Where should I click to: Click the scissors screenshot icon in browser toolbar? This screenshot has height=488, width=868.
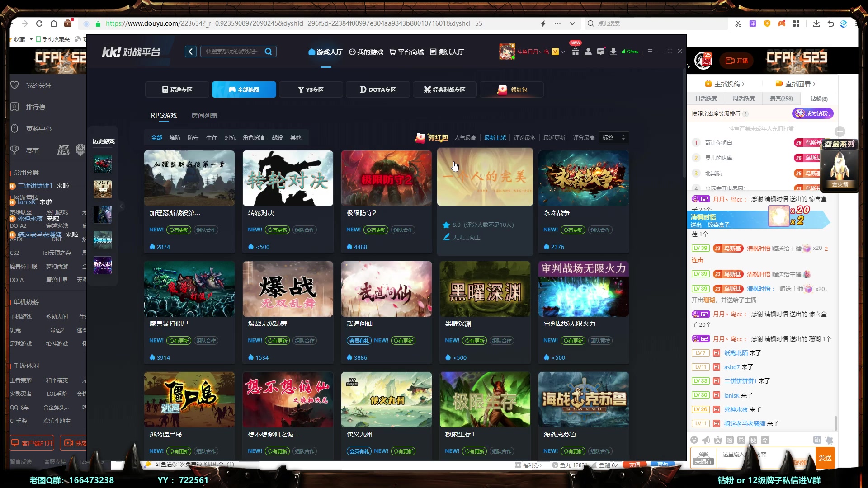(x=738, y=23)
